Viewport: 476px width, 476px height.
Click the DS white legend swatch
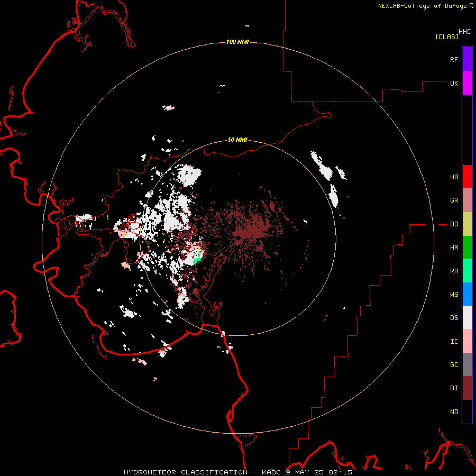click(x=467, y=317)
